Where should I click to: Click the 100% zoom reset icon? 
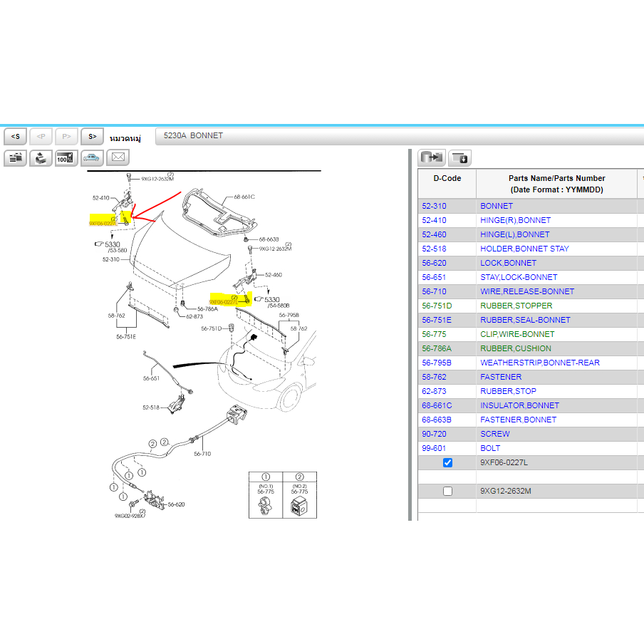[x=66, y=157]
